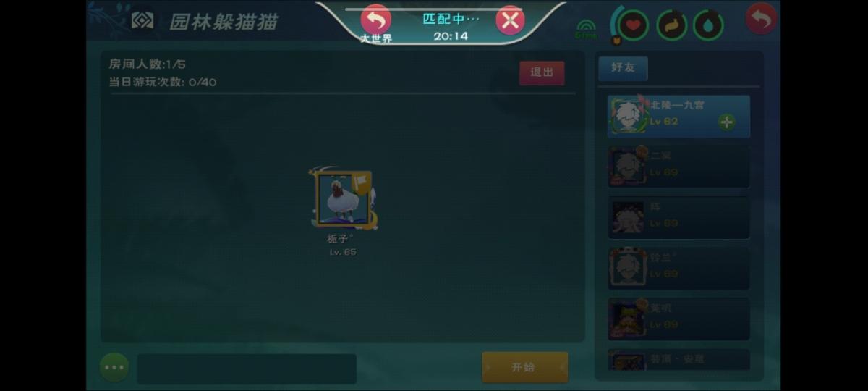Cancel matching with the pink X icon
The height and width of the screenshot is (391, 868).
click(510, 20)
